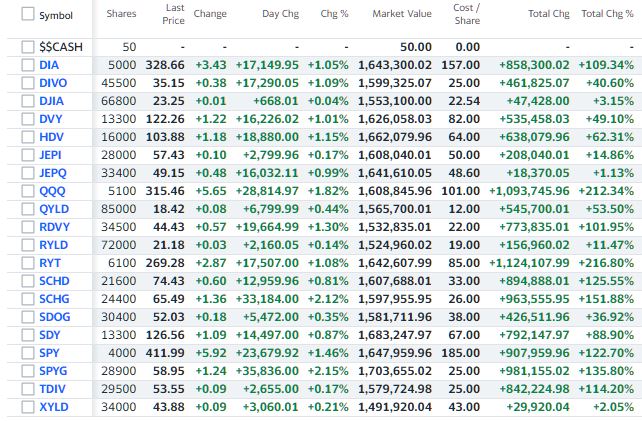Sort by the Symbol column header
Viewport: 642px width, 421px height.
56,15
